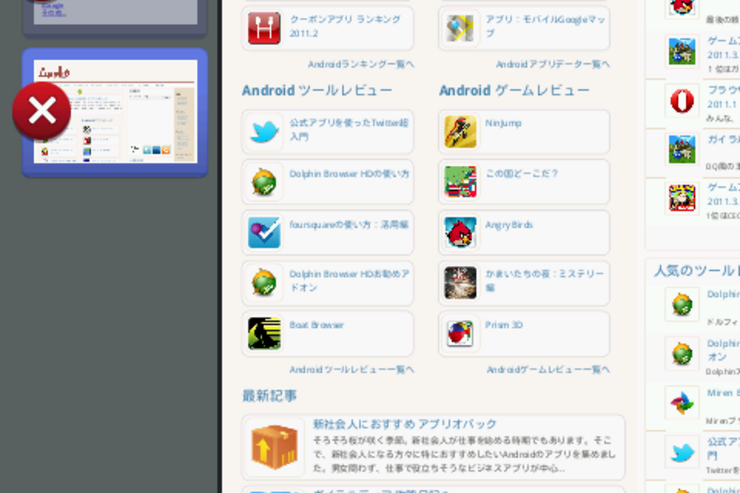Click the Boat Browser text link

(316, 325)
